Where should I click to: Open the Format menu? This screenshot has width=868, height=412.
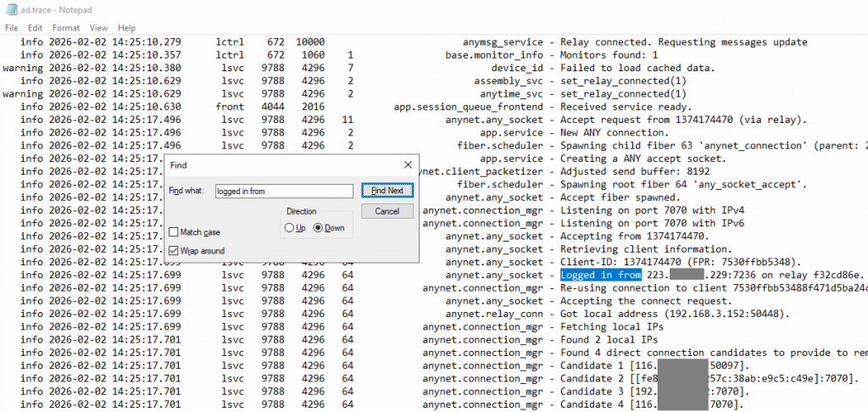click(x=65, y=28)
